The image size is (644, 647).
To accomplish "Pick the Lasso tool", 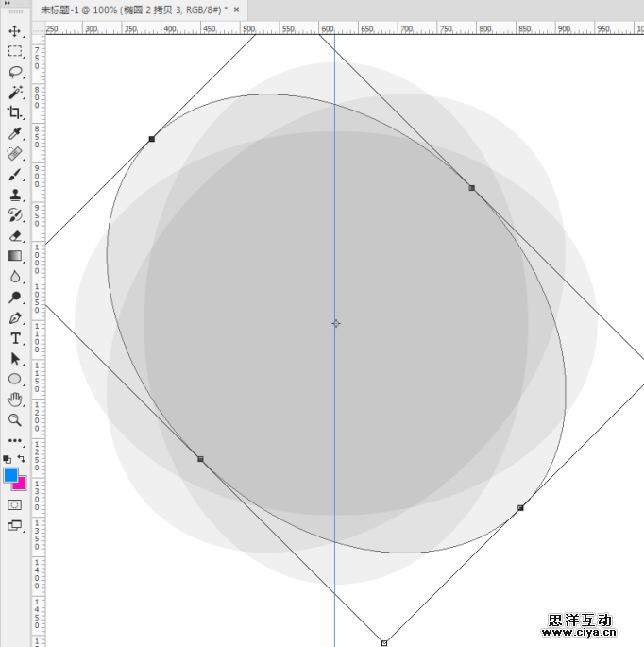I will coord(15,72).
